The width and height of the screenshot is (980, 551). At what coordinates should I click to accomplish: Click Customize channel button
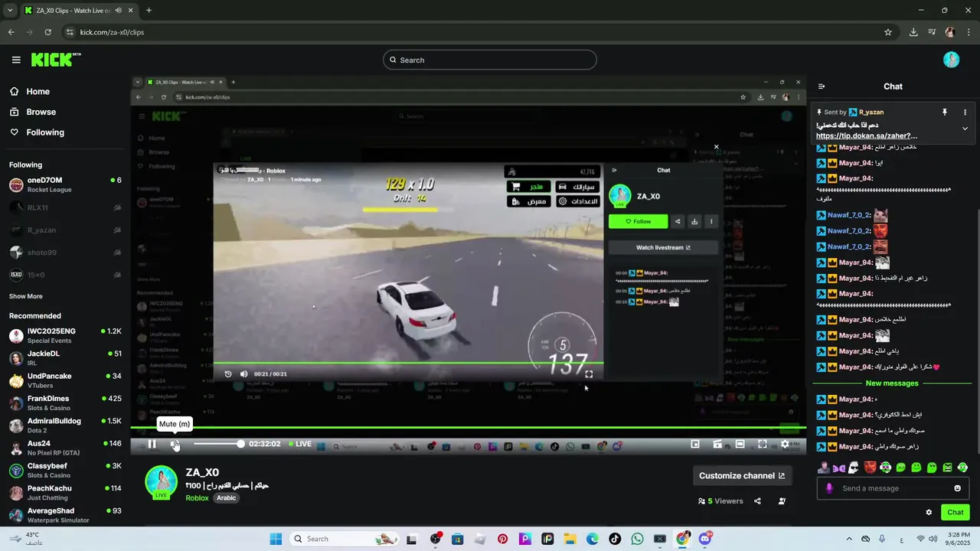pyautogui.click(x=742, y=475)
